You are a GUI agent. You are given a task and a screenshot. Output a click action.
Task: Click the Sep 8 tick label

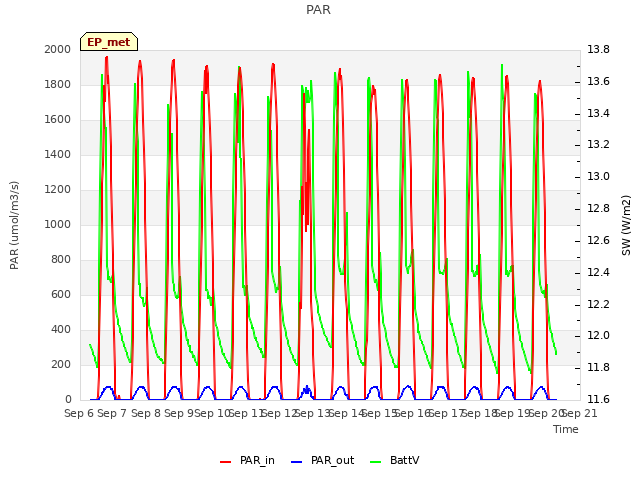click(146, 413)
